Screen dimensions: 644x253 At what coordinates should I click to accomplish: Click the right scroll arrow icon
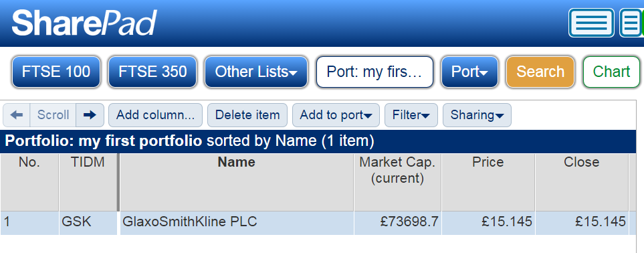[x=90, y=114]
